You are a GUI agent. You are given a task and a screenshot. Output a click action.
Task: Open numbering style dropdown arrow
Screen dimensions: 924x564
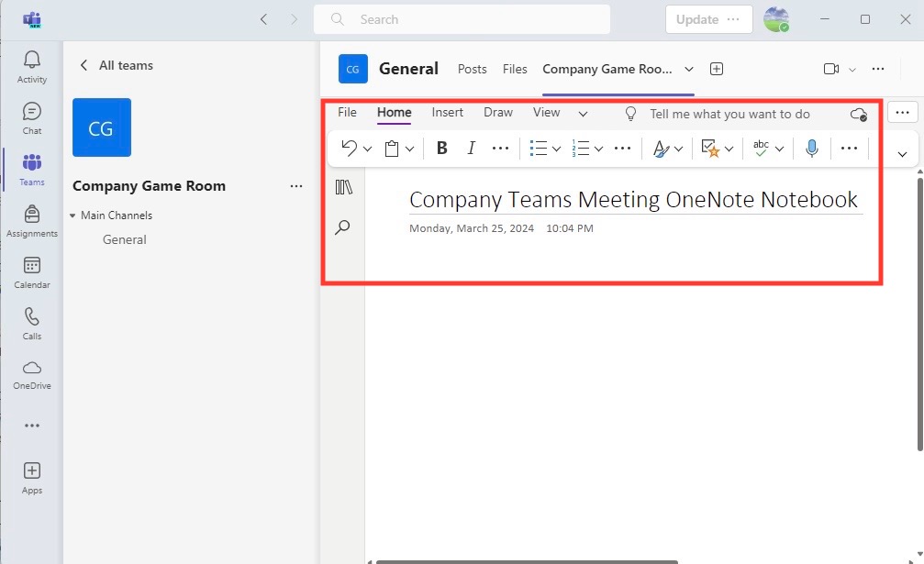(x=598, y=149)
